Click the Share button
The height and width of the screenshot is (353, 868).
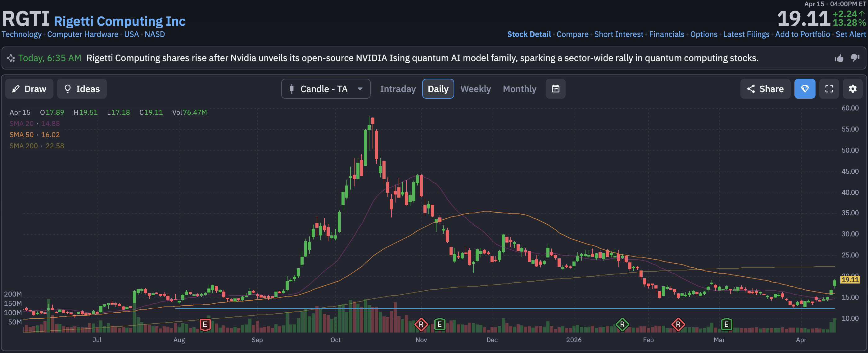coord(765,89)
